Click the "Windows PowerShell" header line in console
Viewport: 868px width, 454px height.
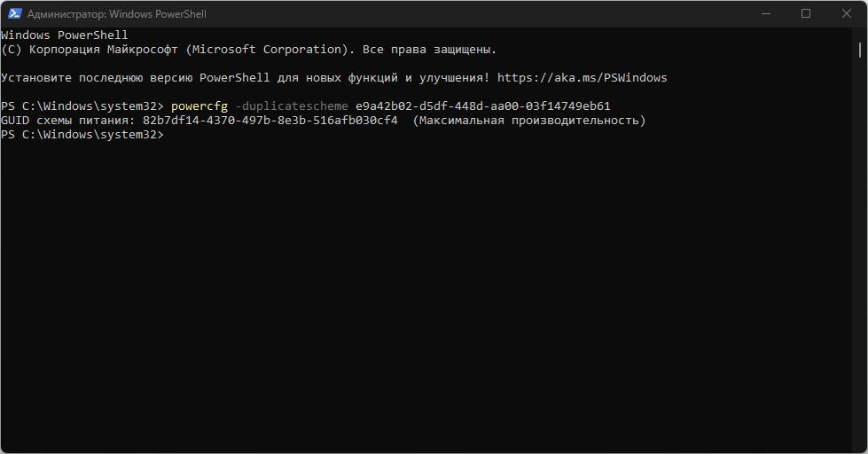[x=65, y=35]
